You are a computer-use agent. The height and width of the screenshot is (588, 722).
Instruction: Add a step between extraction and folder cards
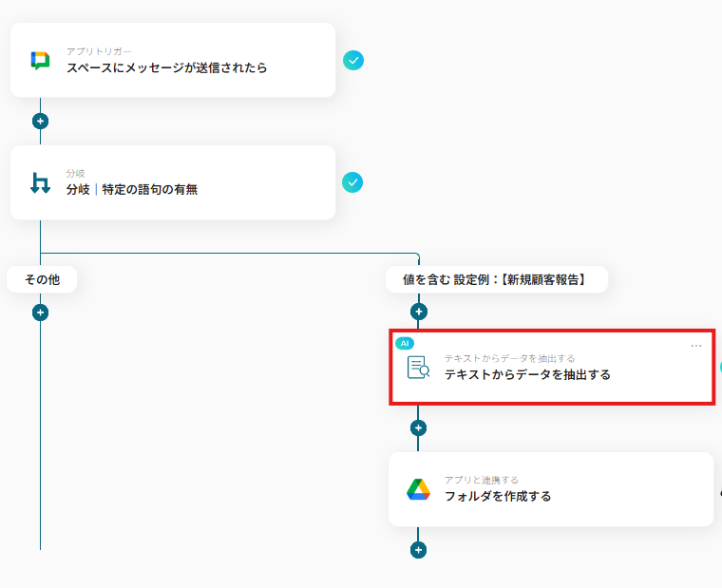(418, 427)
